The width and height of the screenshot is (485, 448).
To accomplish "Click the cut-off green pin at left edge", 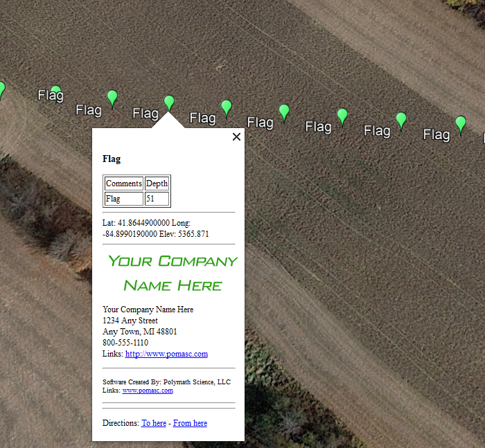I will click(x=1, y=88).
